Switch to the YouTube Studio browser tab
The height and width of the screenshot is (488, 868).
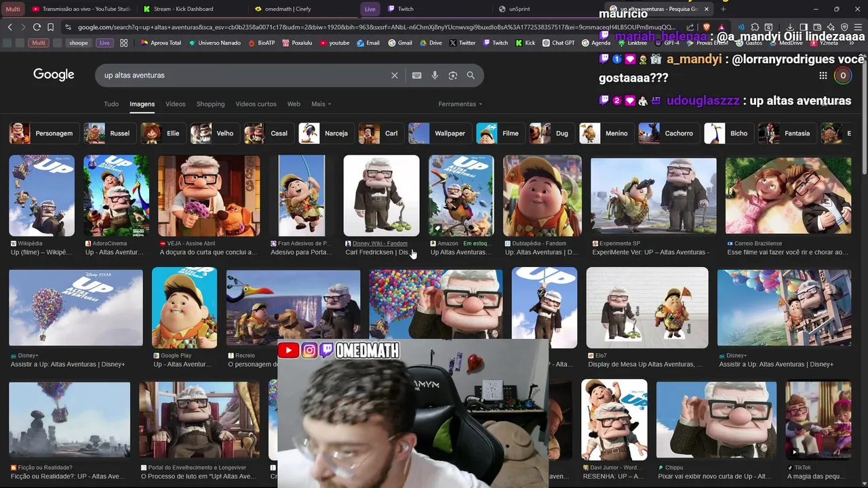(x=81, y=9)
